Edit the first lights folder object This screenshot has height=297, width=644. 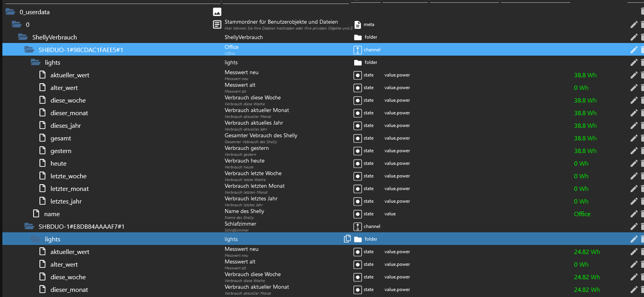click(x=634, y=62)
